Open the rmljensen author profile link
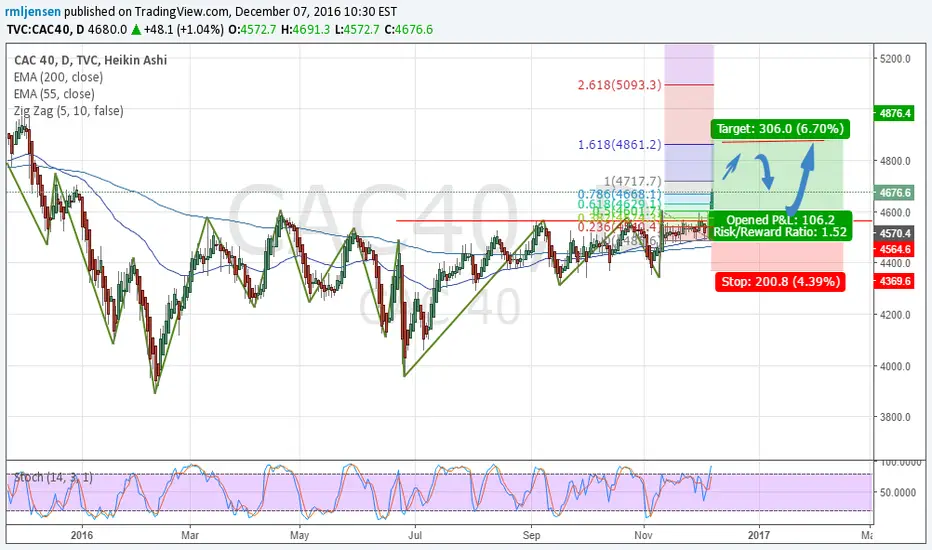 click(x=33, y=11)
